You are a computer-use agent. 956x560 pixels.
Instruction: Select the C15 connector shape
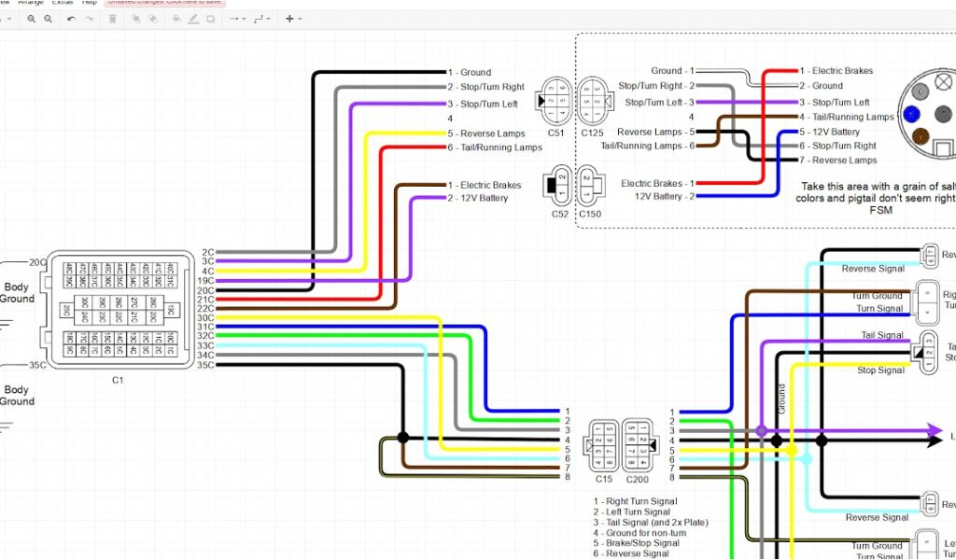604,444
